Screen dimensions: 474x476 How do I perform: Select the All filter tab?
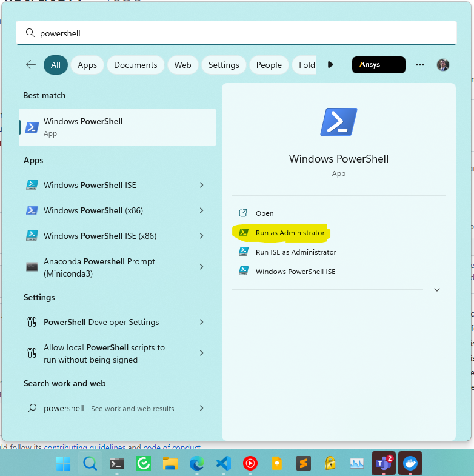[x=56, y=65]
